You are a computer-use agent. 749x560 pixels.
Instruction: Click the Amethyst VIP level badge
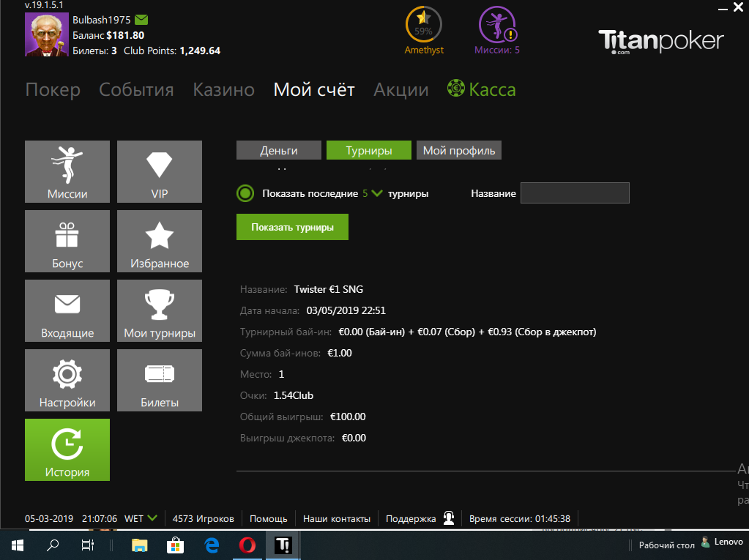point(424,30)
